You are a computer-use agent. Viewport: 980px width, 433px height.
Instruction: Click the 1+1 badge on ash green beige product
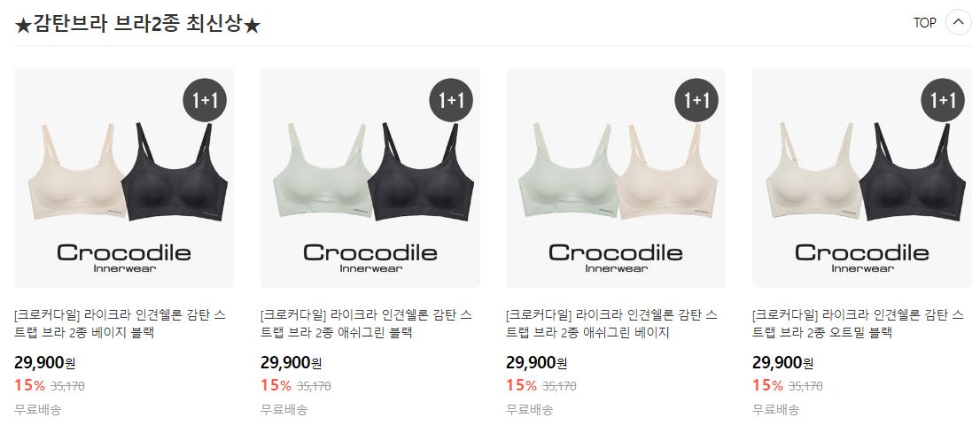coord(696,100)
